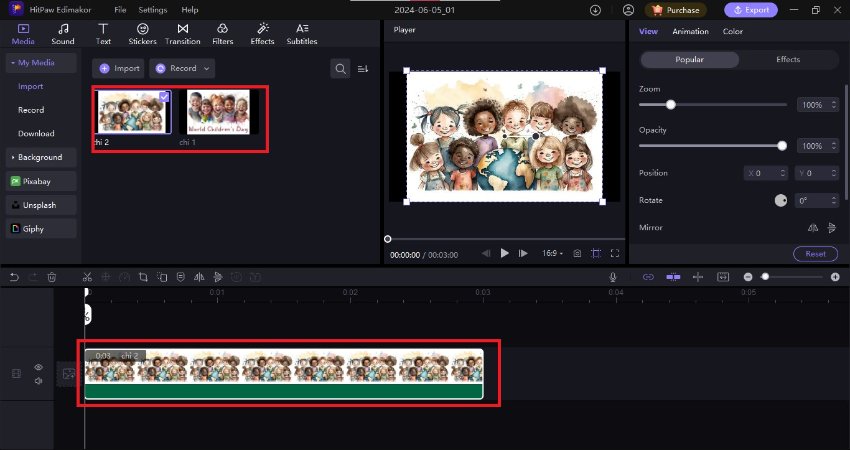
Task: Undo the last timeline action
Action: 15,277
